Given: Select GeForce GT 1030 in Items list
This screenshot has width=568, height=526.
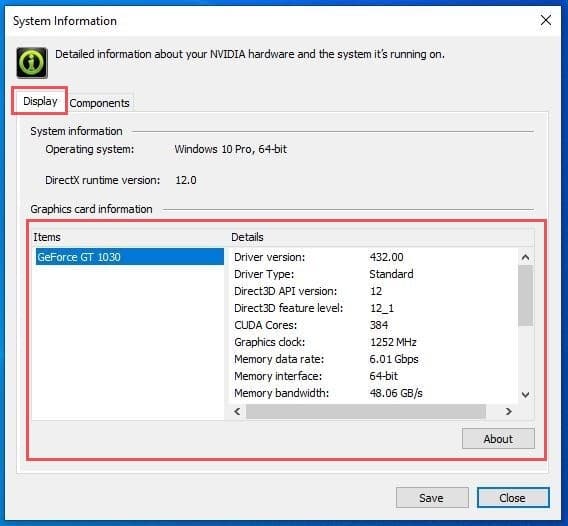Looking at the screenshot, I should 130,257.
